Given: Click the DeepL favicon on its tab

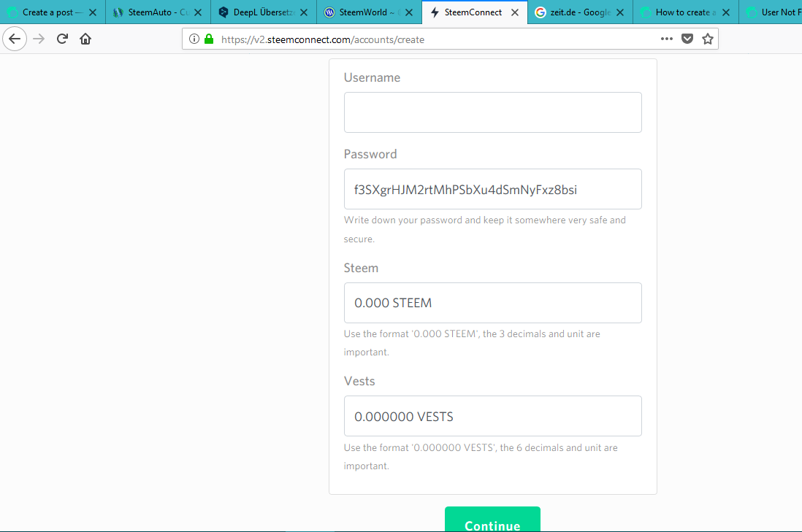Looking at the screenshot, I should click(224, 12).
